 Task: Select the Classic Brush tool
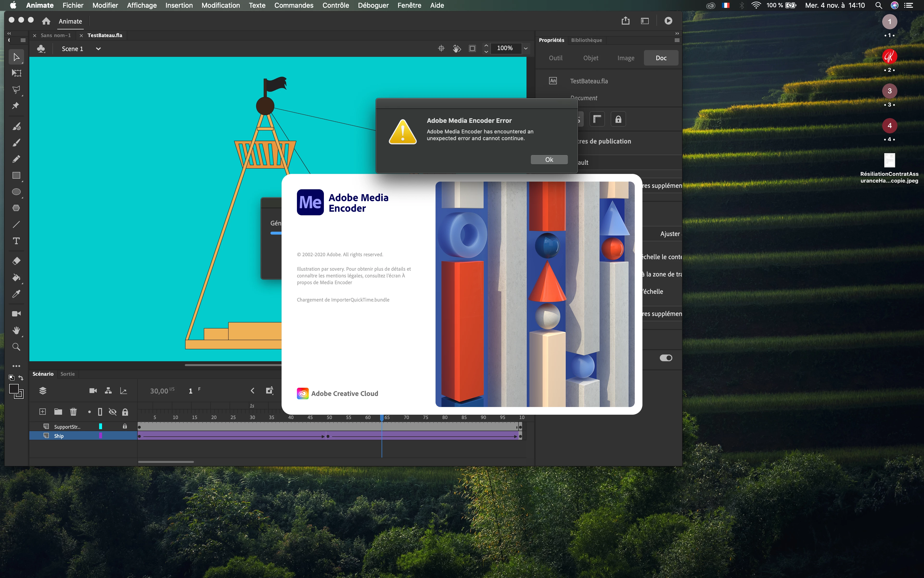[16, 143]
